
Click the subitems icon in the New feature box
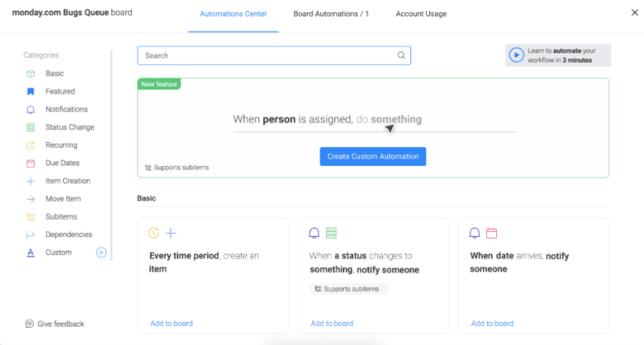149,168
